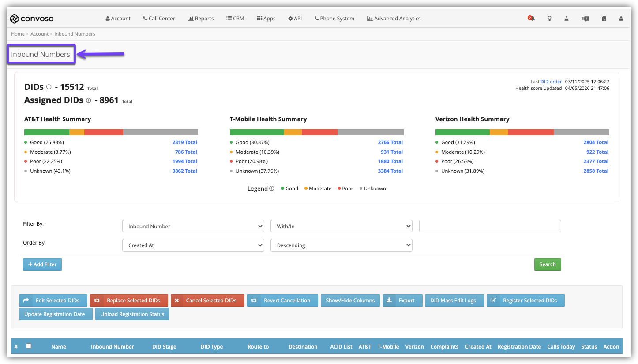This screenshot has height=364, width=638.
Task: Click the info icon beside Assigned DIDs
Action: click(88, 100)
